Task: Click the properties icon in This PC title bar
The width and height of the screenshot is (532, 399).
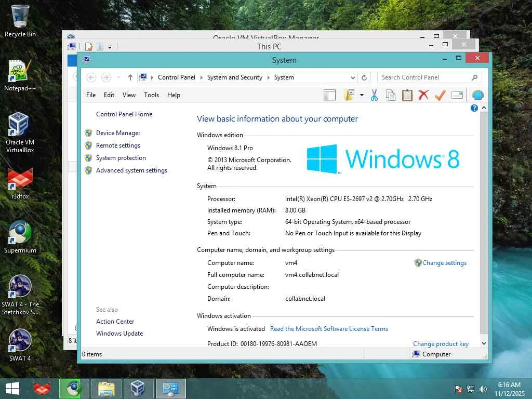Action: tap(89, 46)
